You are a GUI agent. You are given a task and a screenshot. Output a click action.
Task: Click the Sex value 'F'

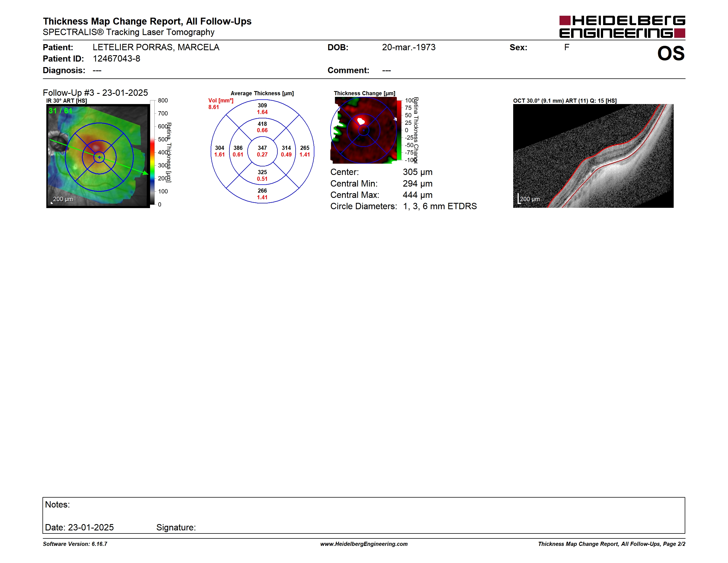(x=567, y=47)
